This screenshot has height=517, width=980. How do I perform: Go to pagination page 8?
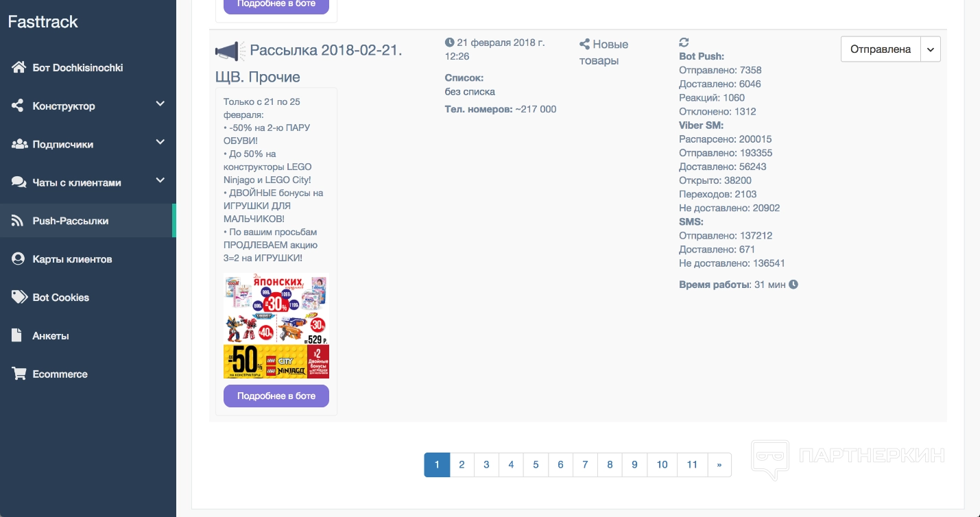(x=610, y=465)
